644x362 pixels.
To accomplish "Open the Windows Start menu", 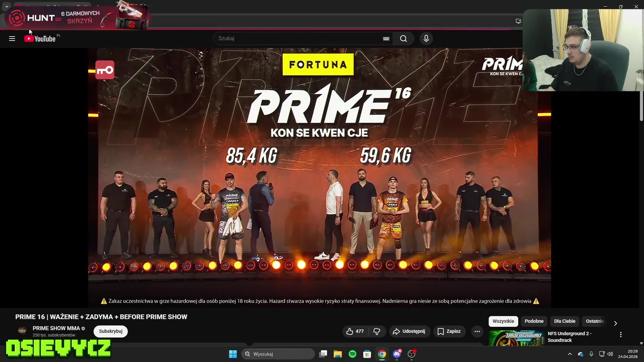I will point(232,354).
